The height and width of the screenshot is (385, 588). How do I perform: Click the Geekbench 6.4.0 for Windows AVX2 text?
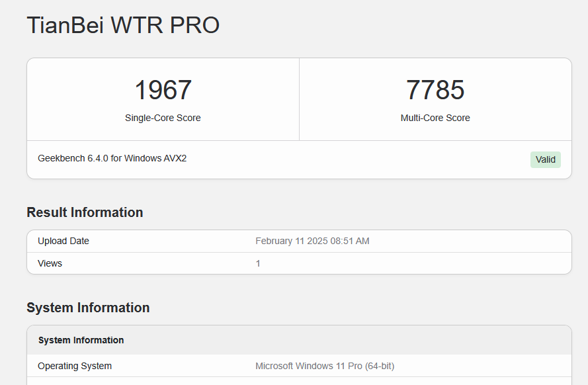pos(112,158)
